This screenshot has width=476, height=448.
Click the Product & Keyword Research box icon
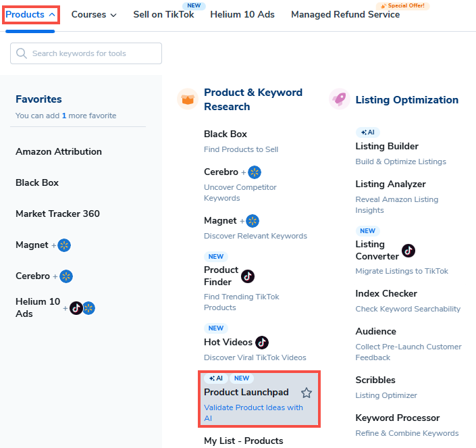click(188, 99)
